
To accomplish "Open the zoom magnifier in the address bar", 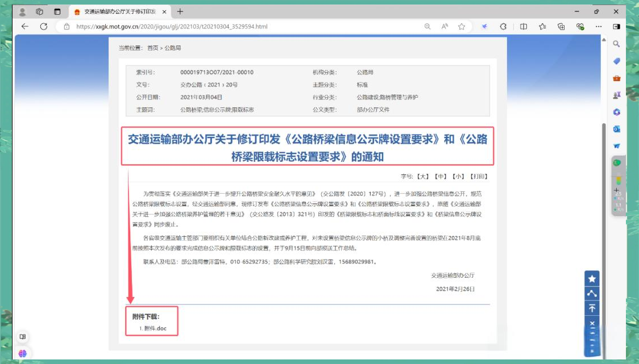I will (428, 27).
